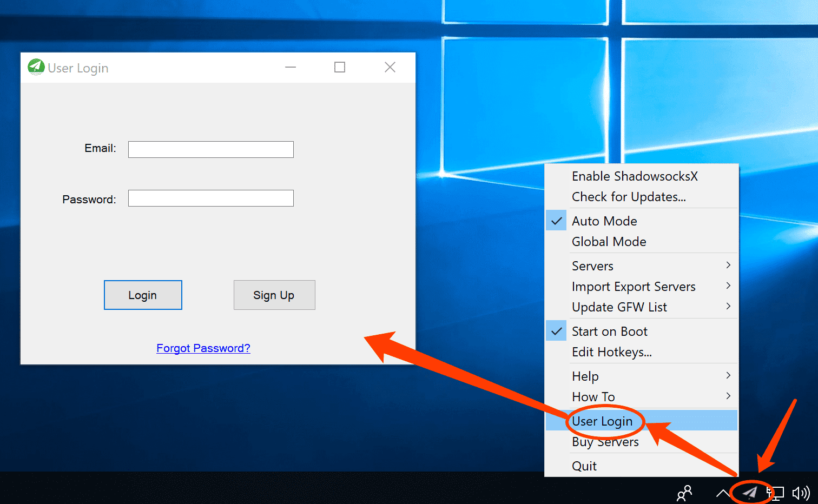Viewport: 818px width, 504px height.
Task: Select User Login from the menu
Action: click(x=602, y=421)
